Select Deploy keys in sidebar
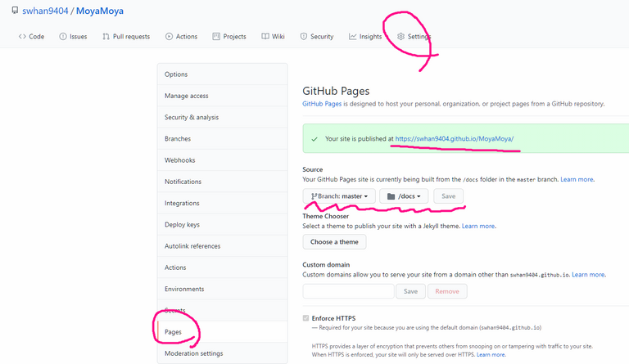Viewport: 629px width, 364px height. tap(223, 224)
